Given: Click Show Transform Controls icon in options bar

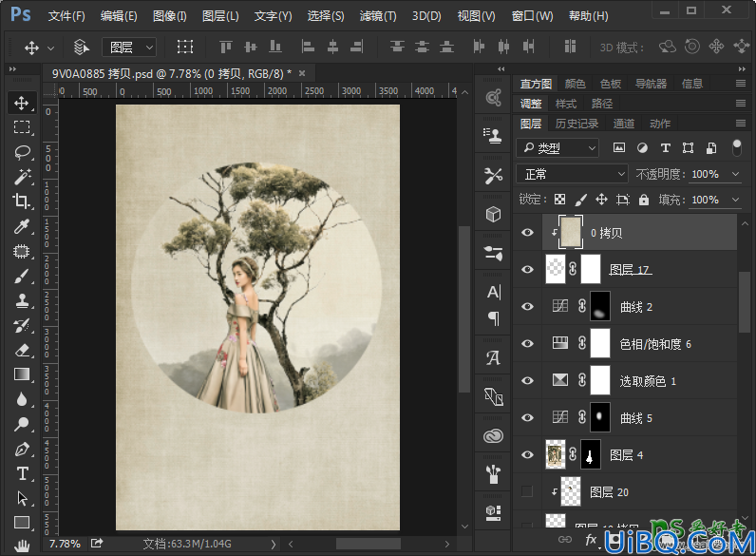Looking at the screenshot, I should [185, 47].
